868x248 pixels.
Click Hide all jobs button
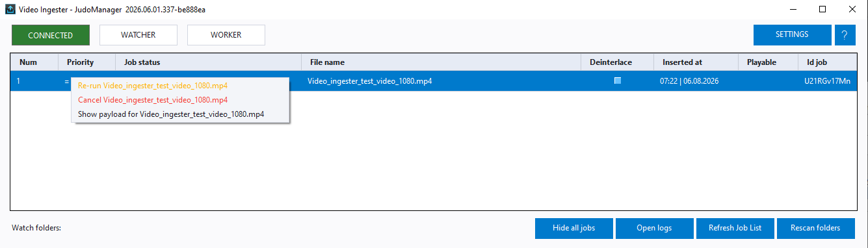tap(574, 228)
